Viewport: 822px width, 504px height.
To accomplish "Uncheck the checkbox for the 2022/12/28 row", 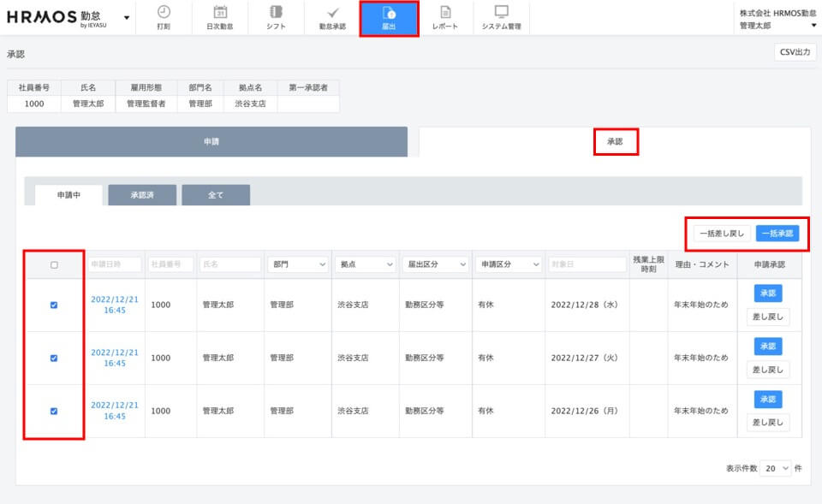I will 54,305.
